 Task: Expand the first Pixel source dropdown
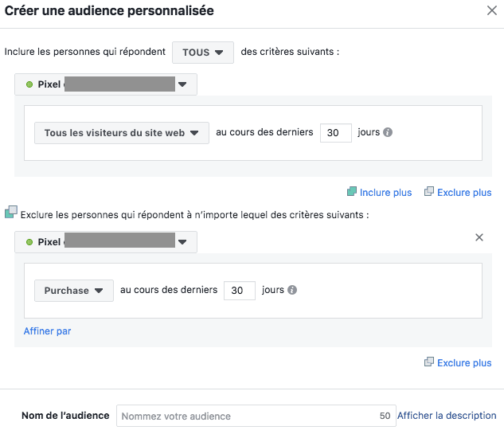pyautogui.click(x=106, y=84)
